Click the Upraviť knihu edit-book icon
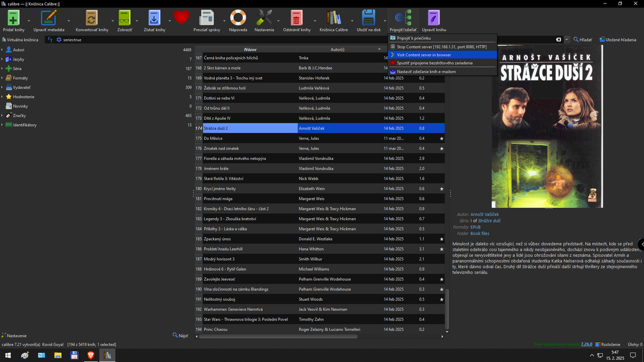 click(434, 18)
